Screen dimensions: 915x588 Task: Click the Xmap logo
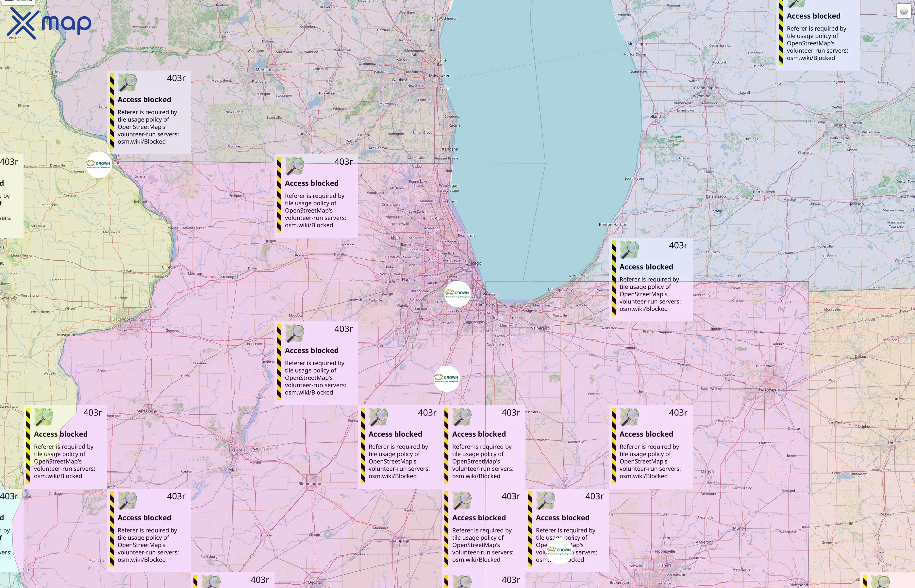point(49,23)
